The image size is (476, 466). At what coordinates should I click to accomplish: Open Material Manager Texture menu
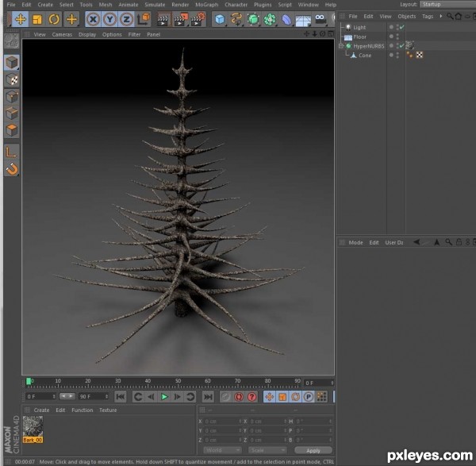(x=108, y=410)
